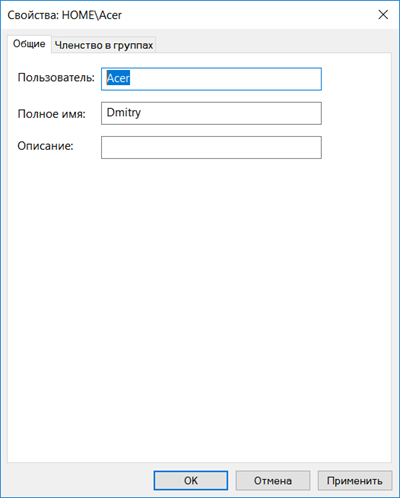Click the Пользователь field containing Acer
Viewport: 400px width, 498px height.
tap(211, 79)
